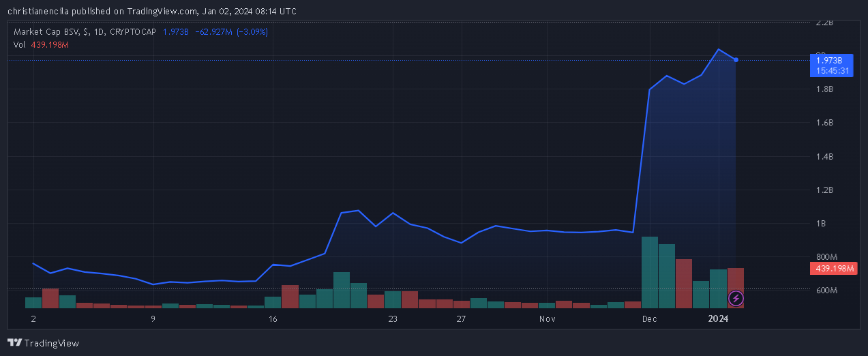Click the 15:45:31 countdown timer
Viewport: 868px width, 356px height.
832,70
